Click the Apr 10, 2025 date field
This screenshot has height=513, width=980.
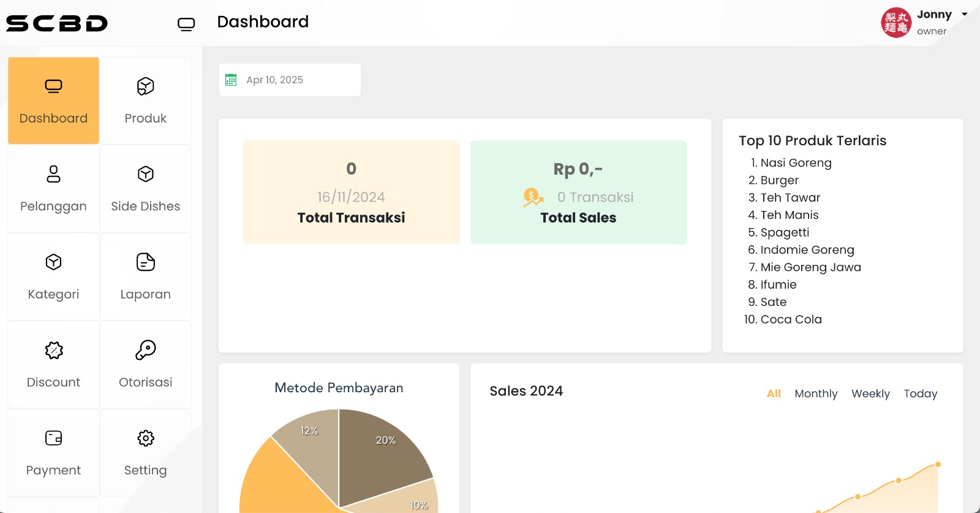pos(290,80)
